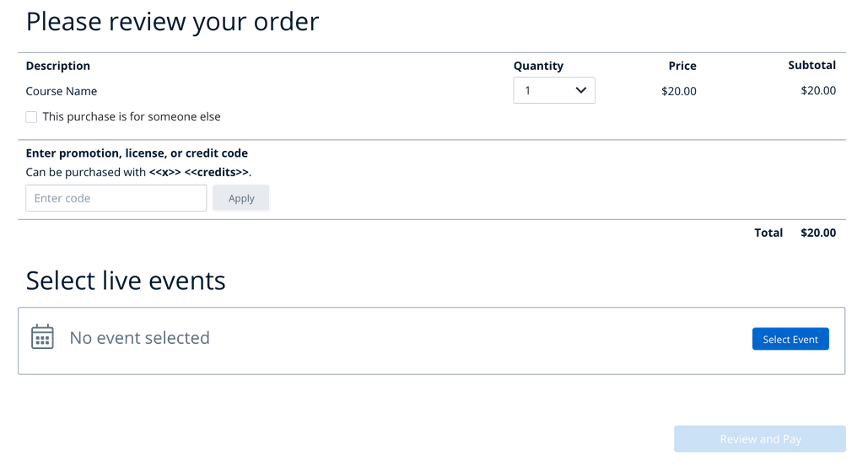
Task: Click the "Select live events" heading
Action: click(x=126, y=281)
